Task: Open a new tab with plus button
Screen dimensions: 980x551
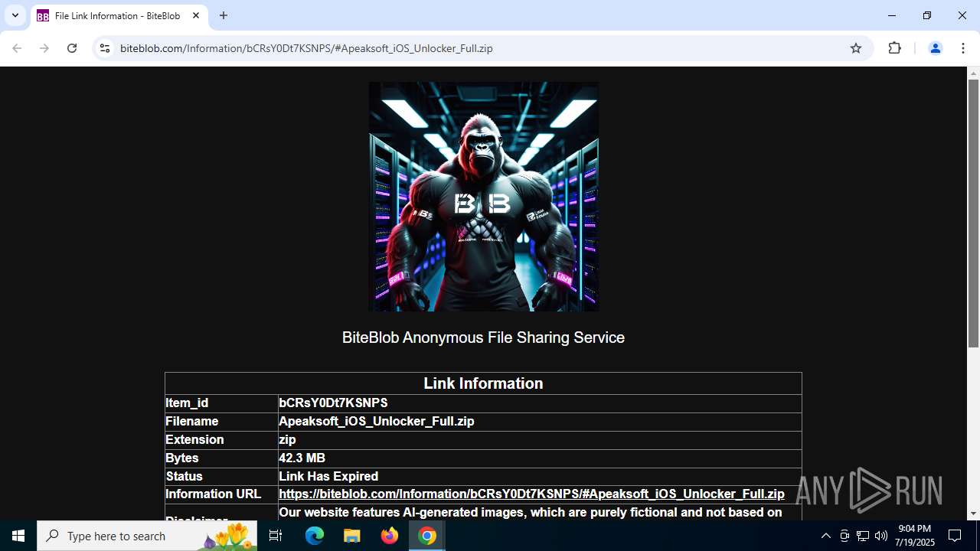Action: [224, 15]
